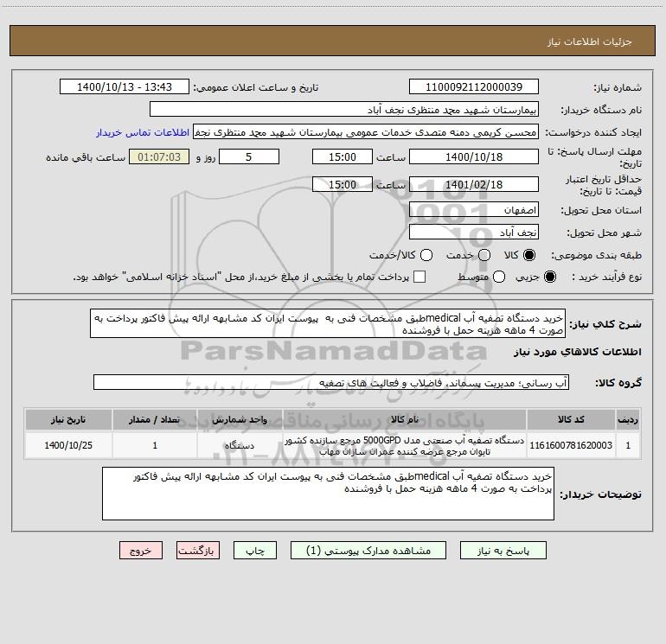Select the خدمت radio button
This screenshot has height=644, width=666.
pyautogui.click(x=484, y=255)
